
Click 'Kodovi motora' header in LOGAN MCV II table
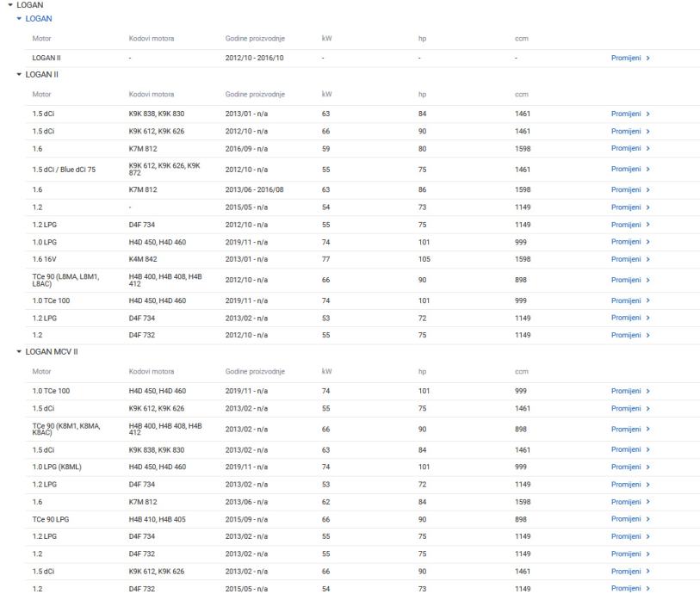(152, 371)
